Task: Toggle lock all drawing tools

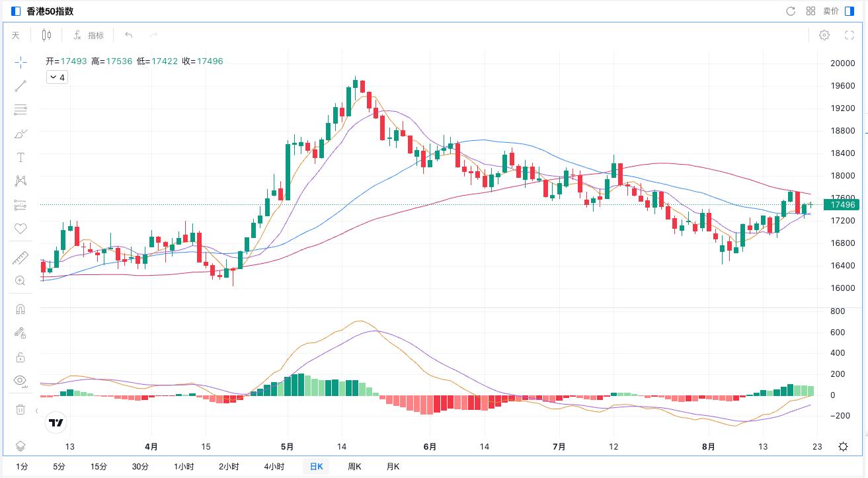Action: [20, 357]
